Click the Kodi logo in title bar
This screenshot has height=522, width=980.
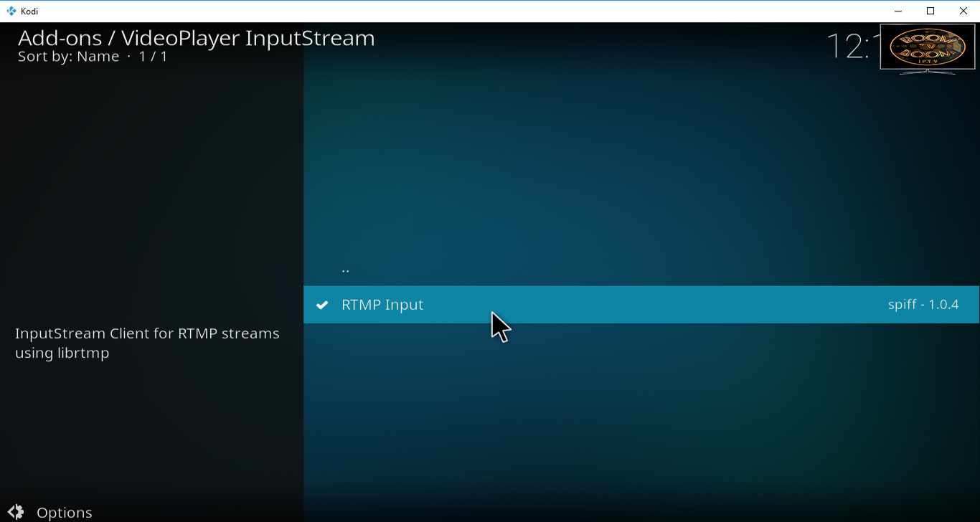click(11, 11)
